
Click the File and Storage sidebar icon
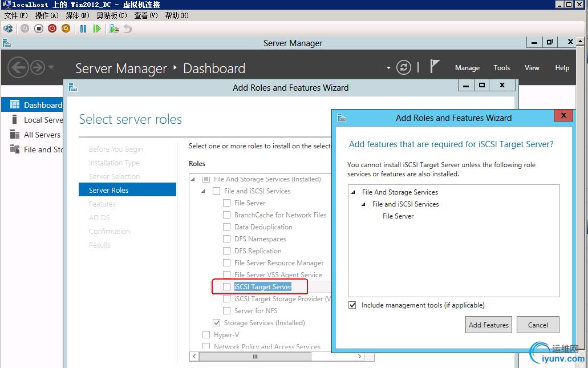(x=15, y=149)
